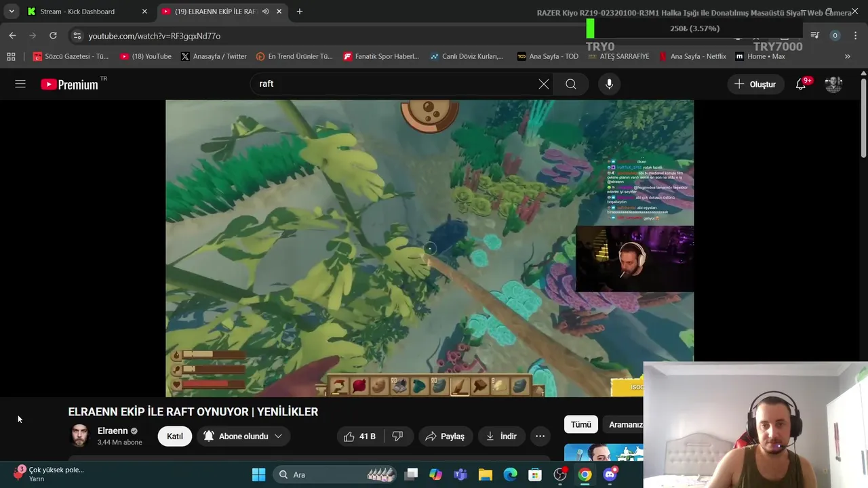Dislike the Elraenn Raft video

[398, 436]
